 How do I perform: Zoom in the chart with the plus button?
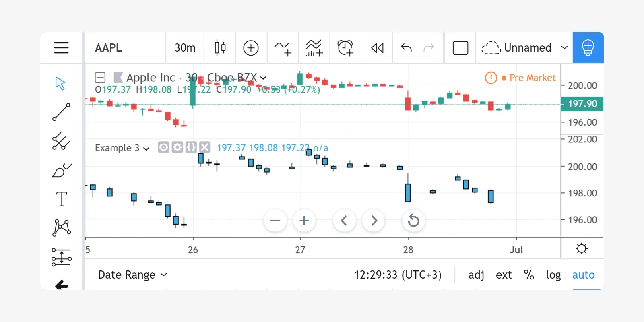[304, 221]
